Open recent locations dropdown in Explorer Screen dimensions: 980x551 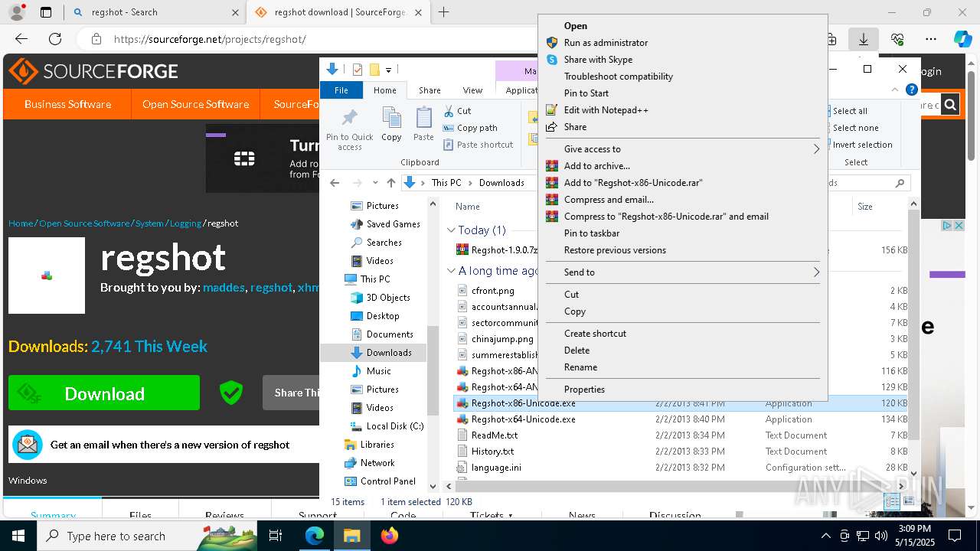click(374, 183)
